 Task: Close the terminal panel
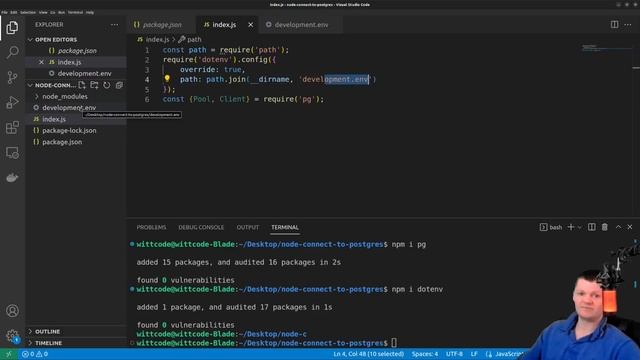click(x=630, y=227)
